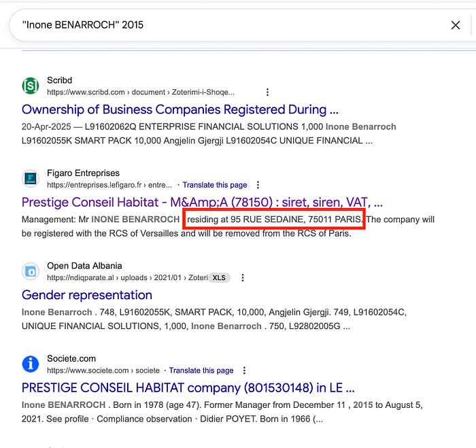The image size is (476, 448).
Task: Click the "Figaro Entreprises" site name text
Action: (x=83, y=173)
